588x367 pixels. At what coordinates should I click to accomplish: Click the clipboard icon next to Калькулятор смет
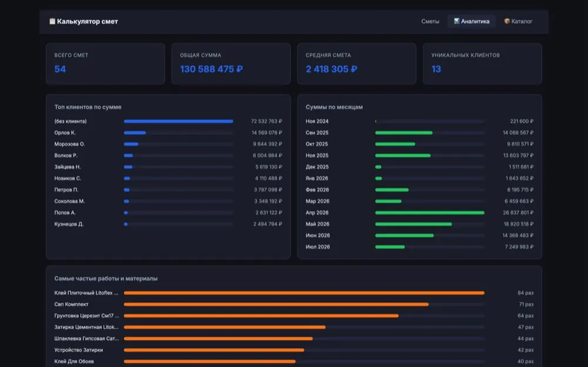click(x=52, y=21)
